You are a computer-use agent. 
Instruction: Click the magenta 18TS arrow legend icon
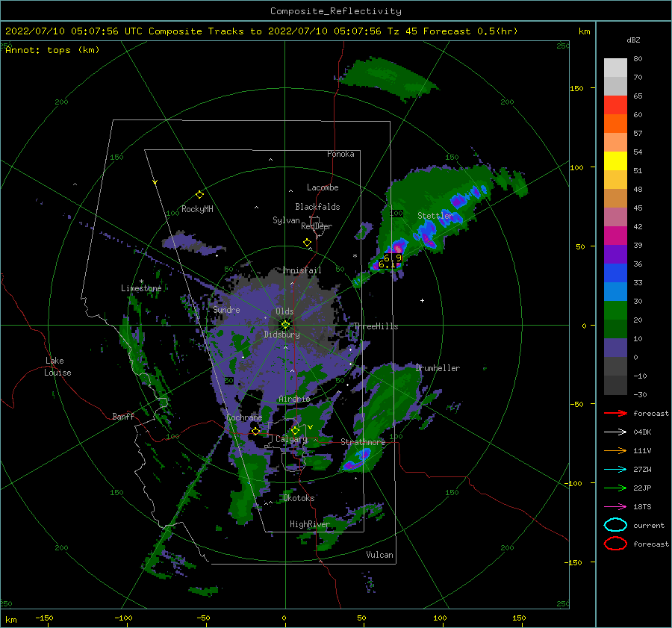tap(615, 507)
